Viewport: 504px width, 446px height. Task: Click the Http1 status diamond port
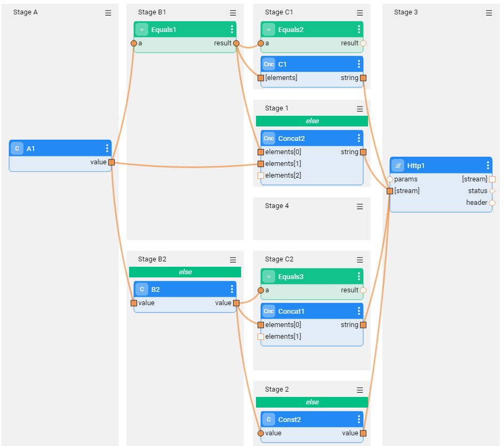492,191
